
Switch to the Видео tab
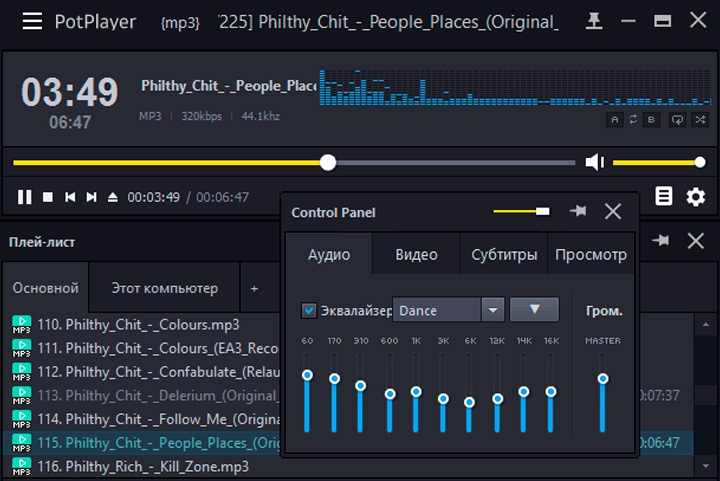416,255
